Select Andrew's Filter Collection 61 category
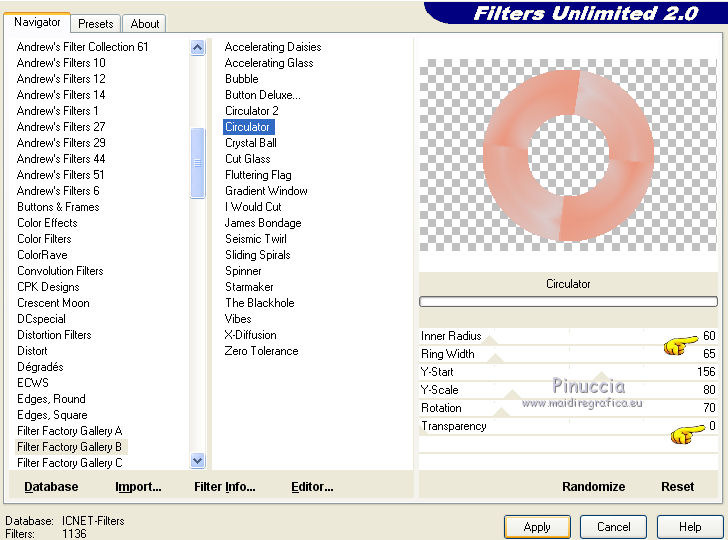 click(82, 47)
